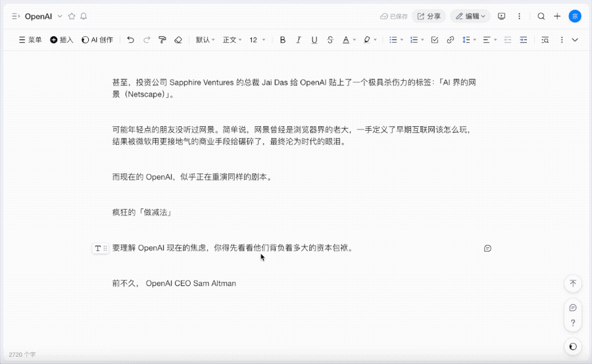Apply the highlight color
The height and width of the screenshot is (364, 592).
click(366, 40)
